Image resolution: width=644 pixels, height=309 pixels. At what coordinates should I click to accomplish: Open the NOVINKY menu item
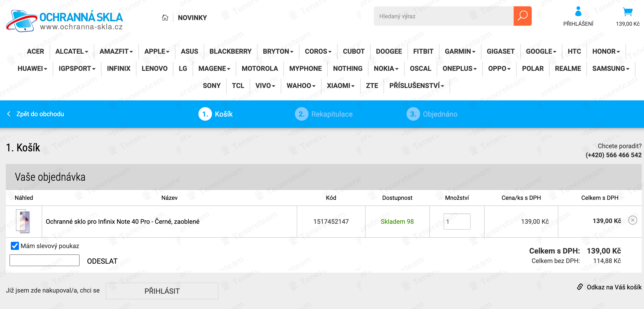(192, 18)
